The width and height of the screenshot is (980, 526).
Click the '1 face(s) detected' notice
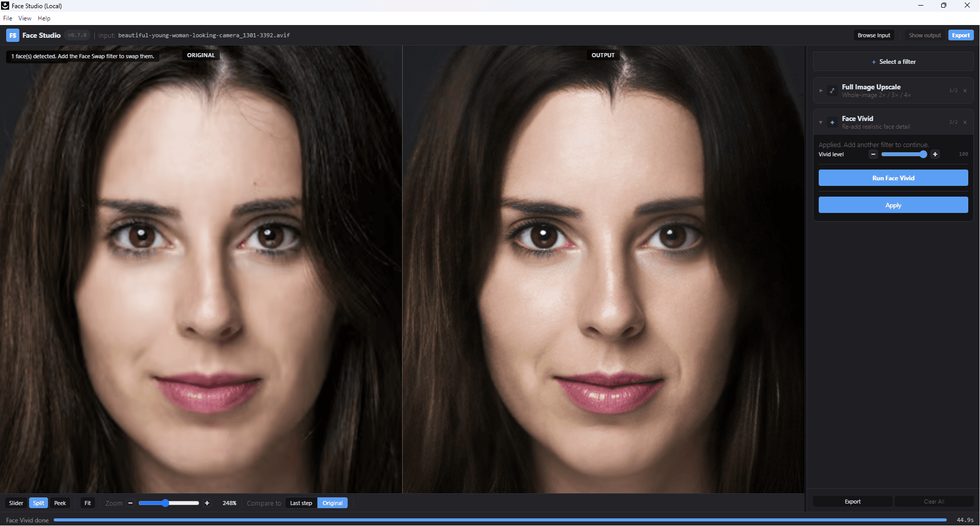pos(83,56)
